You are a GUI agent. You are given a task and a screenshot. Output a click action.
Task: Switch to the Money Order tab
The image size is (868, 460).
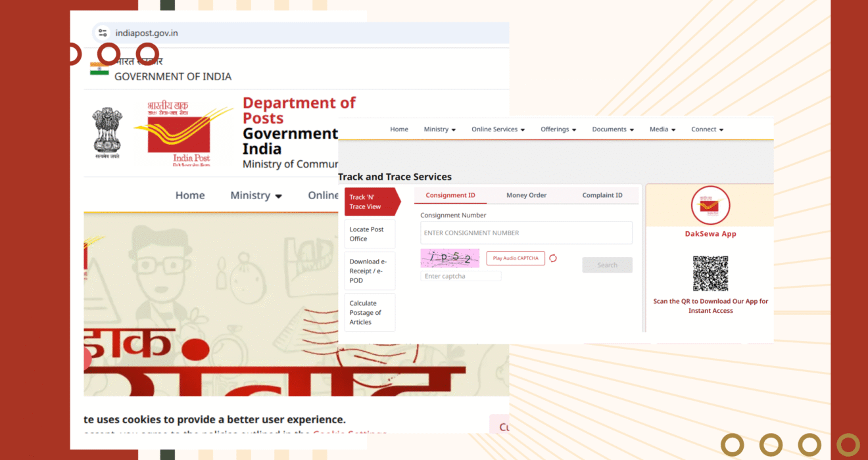point(526,195)
